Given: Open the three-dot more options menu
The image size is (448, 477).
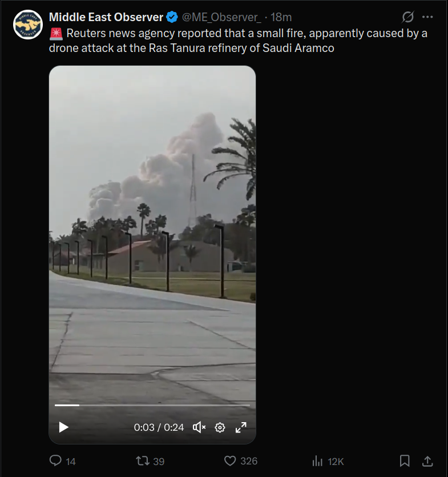Looking at the screenshot, I should coord(427,17).
